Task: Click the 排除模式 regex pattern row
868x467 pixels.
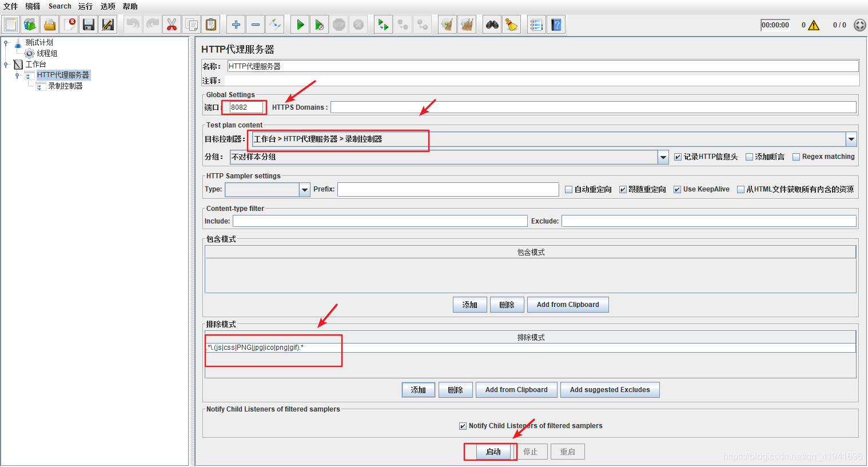Action: (531, 348)
